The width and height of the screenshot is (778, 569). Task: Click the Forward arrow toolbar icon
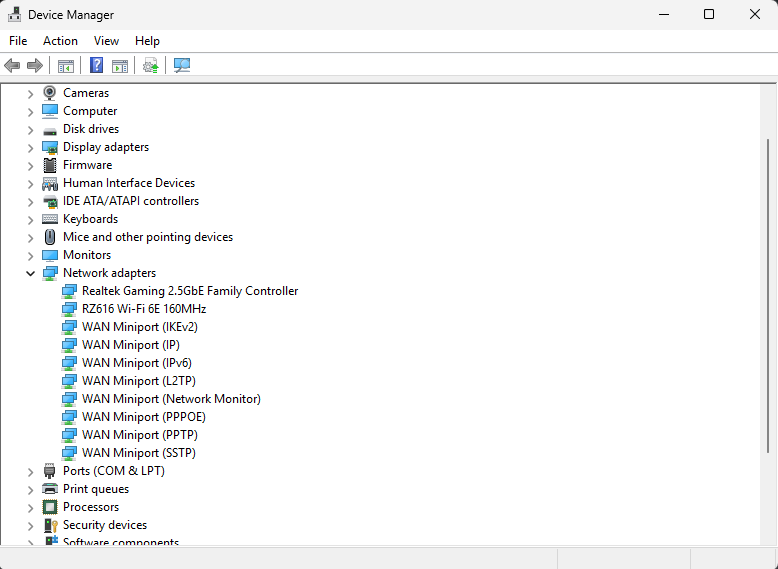(35, 65)
